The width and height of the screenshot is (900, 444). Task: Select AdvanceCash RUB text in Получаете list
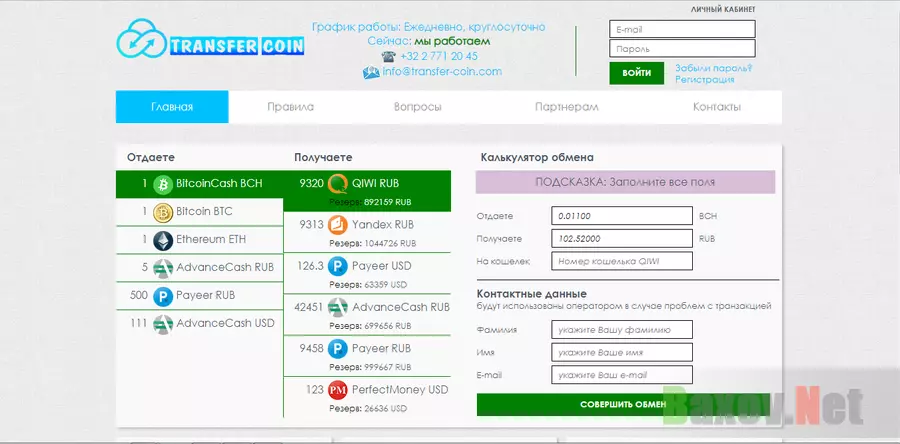pos(401,307)
